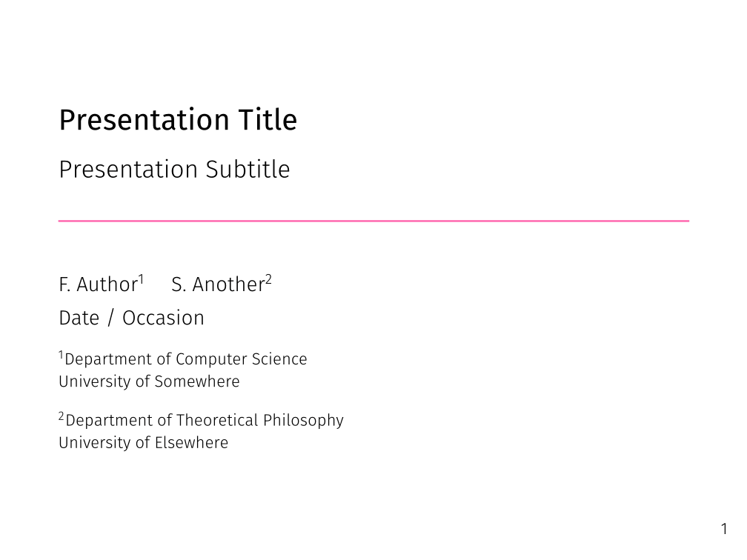Click the word Date
Screen dimensions: 747x560
[79, 318]
